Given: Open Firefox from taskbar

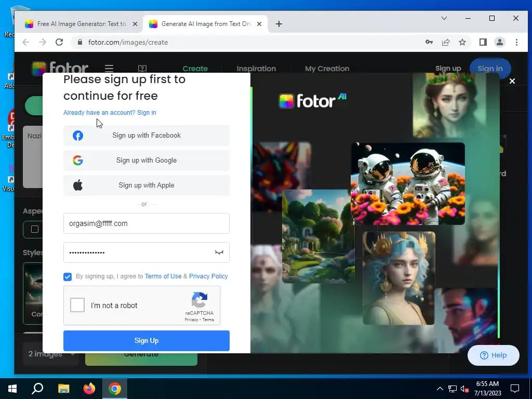Looking at the screenshot, I should (x=89, y=389).
